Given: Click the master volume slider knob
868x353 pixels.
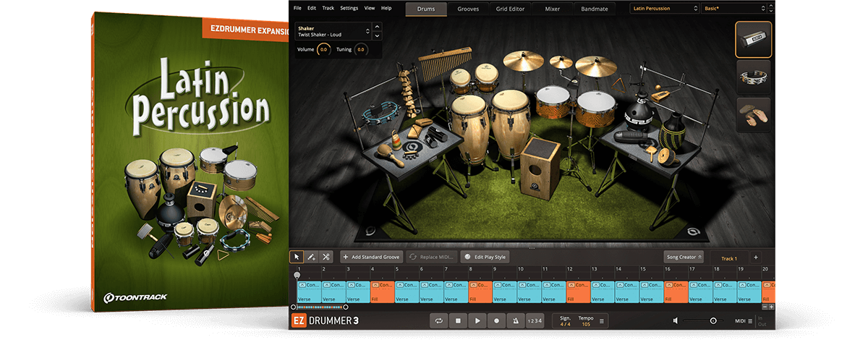Looking at the screenshot, I should coord(713,320).
